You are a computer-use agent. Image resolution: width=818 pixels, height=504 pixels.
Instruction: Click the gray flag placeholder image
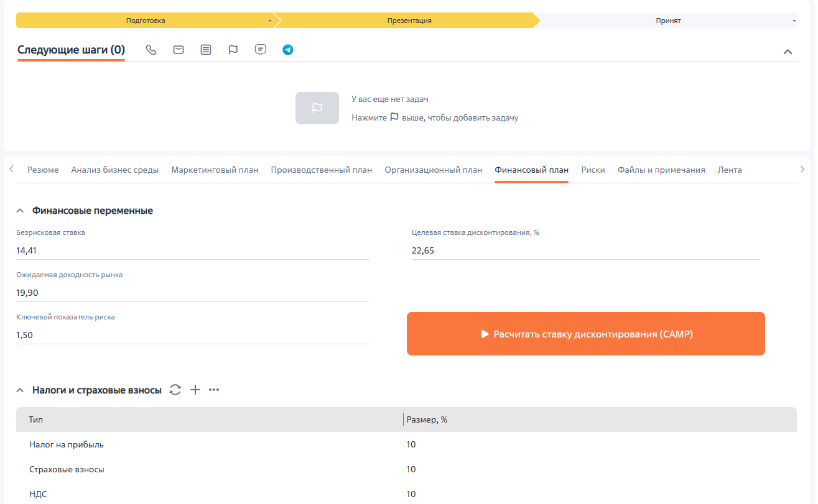[x=317, y=108]
